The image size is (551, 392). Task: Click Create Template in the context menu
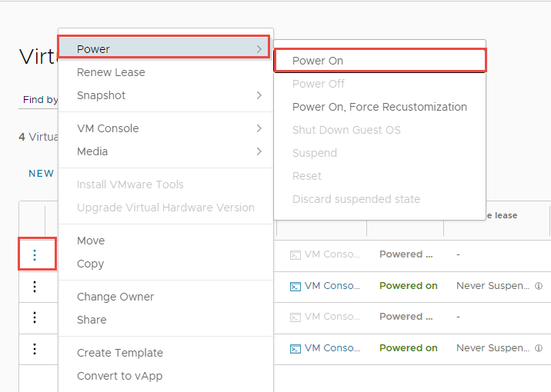tap(120, 353)
